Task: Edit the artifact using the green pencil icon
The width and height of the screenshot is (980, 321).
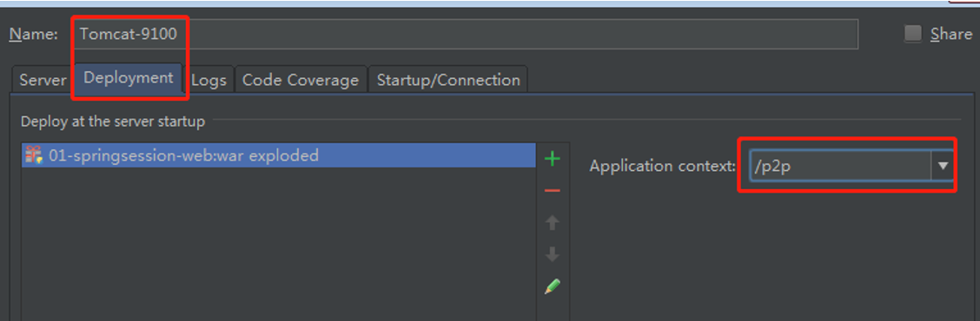Action: click(x=552, y=286)
